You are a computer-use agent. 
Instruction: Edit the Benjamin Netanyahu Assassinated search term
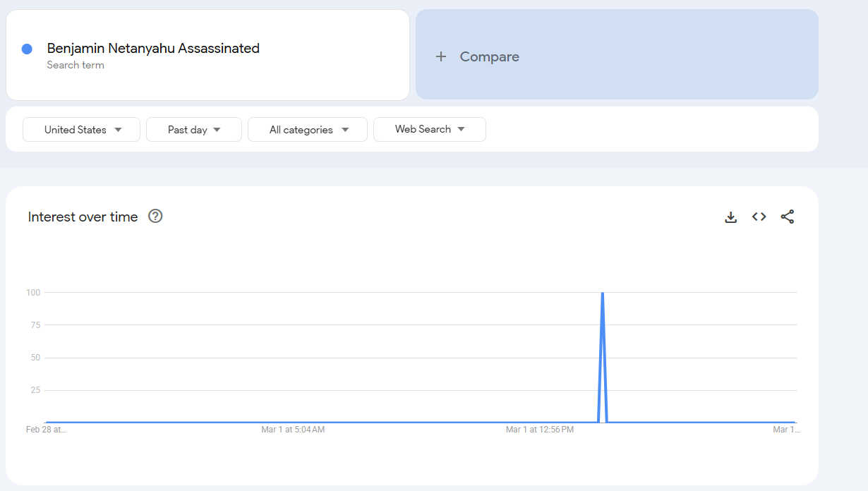[x=153, y=49]
